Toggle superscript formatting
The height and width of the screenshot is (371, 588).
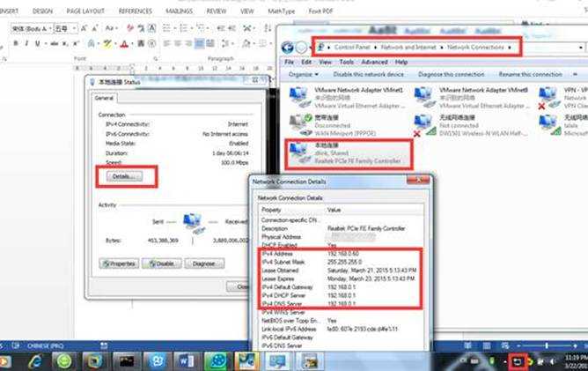[x=76, y=44]
